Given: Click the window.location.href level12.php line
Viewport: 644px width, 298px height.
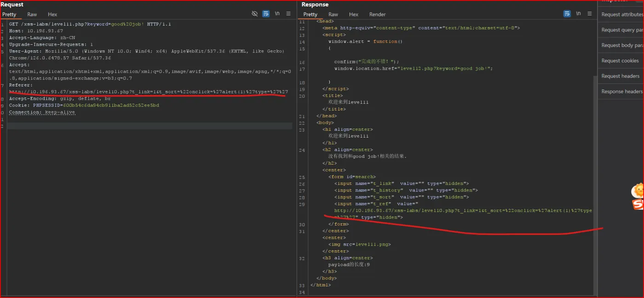Looking at the screenshot, I should point(413,69).
